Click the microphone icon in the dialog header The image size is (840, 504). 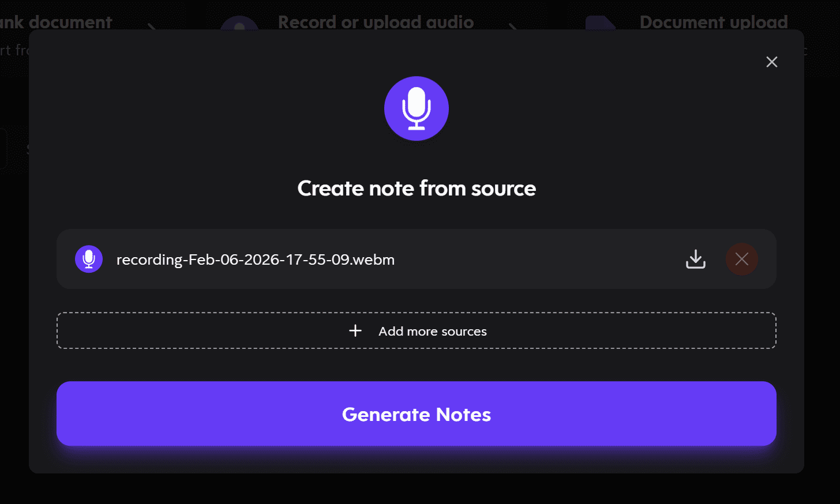pyautogui.click(x=417, y=108)
